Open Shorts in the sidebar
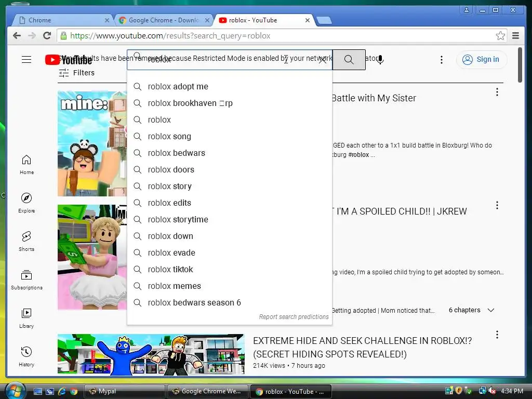 tap(26, 241)
